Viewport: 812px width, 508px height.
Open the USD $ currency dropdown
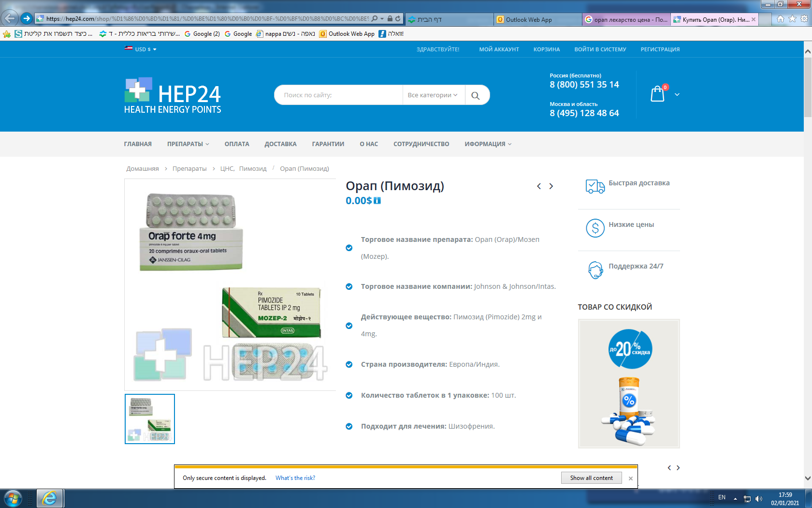(141, 49)
